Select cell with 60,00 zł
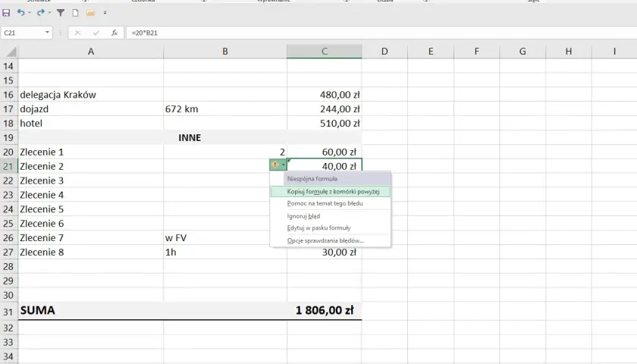 click(x=325, y=152)
